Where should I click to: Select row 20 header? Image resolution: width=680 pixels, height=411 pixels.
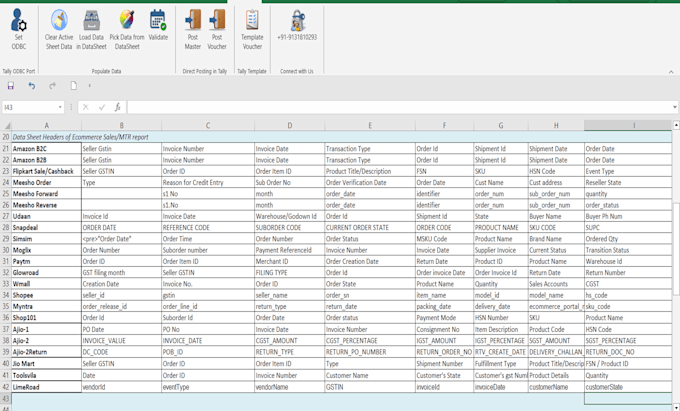6,137
